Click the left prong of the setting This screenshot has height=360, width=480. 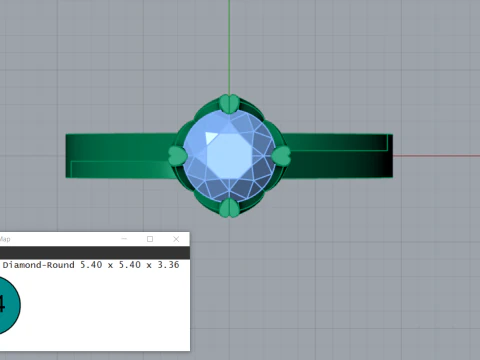[x=178, y=156]
